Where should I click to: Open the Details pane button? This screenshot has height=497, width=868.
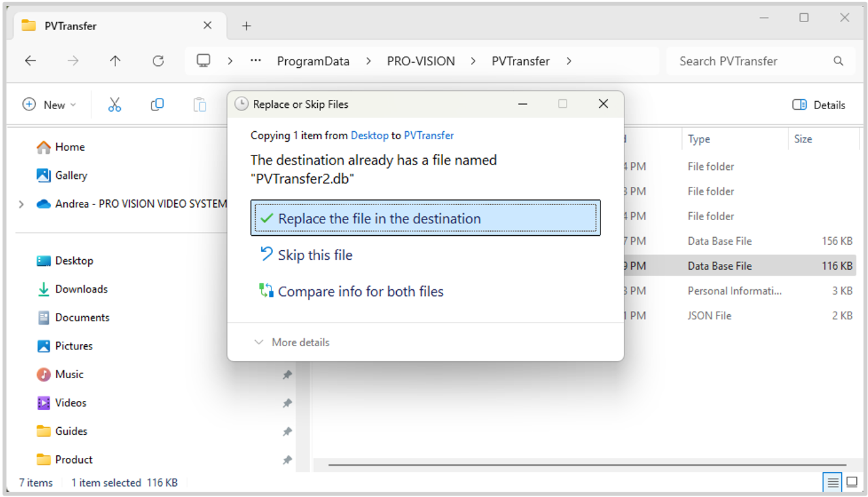tap(818, 104)
